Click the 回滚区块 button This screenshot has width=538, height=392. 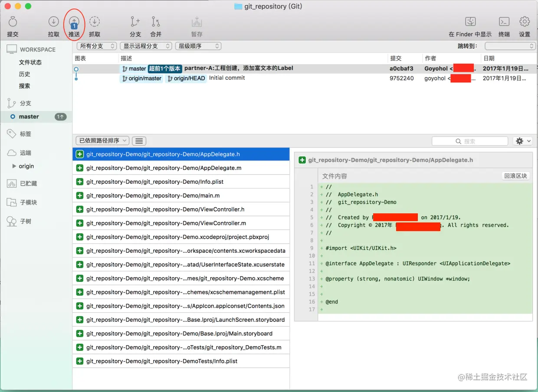tap(515, 176)
